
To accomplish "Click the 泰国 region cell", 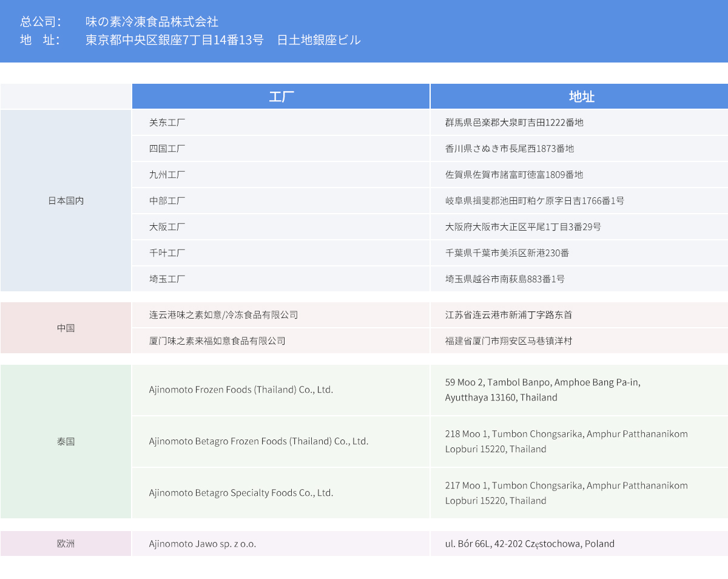I will 66,441.
